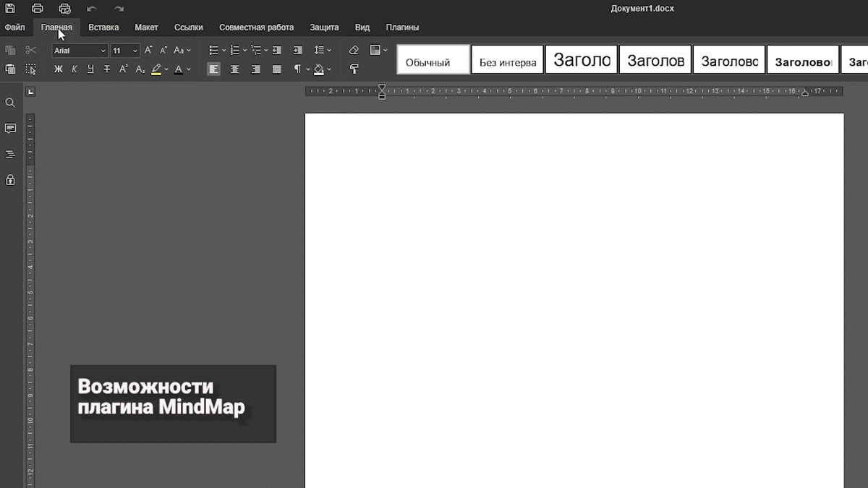This screenshot has height=488, width=868.
Task: Toggle Underline (Ч) formatting
Action: click(90, 69)
